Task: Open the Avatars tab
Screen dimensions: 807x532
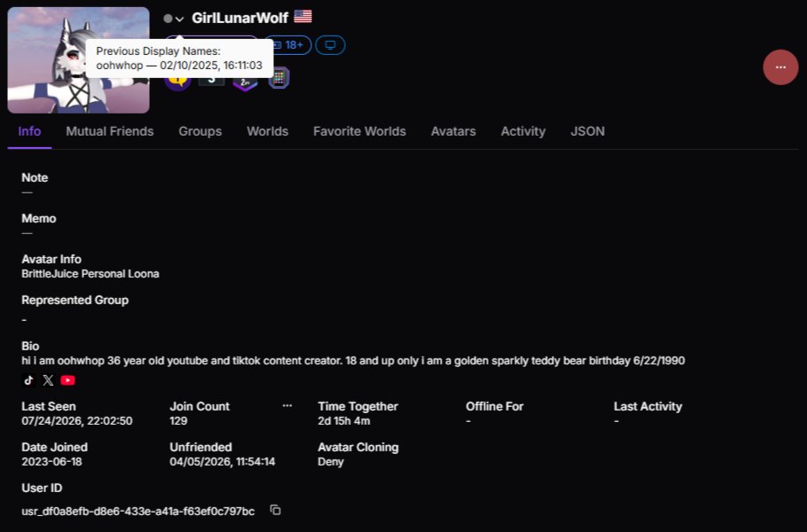Action: coord(453,131)
